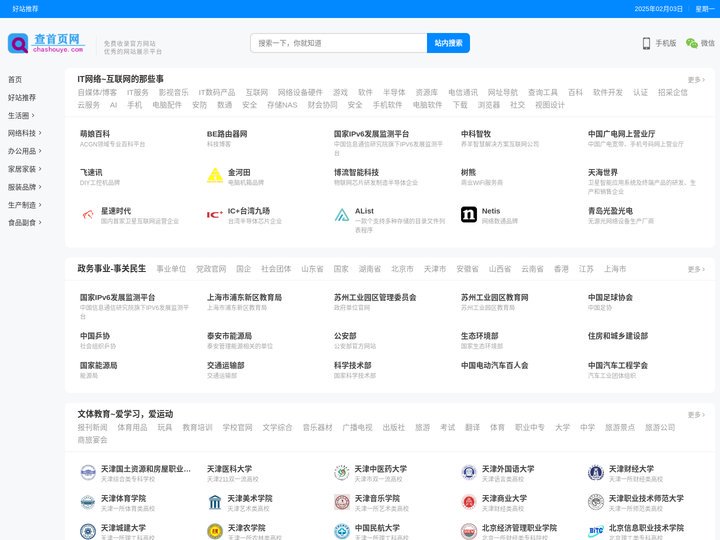Go to 首页 in the sidebar
The image size is (720, 540).
point(15,79)
